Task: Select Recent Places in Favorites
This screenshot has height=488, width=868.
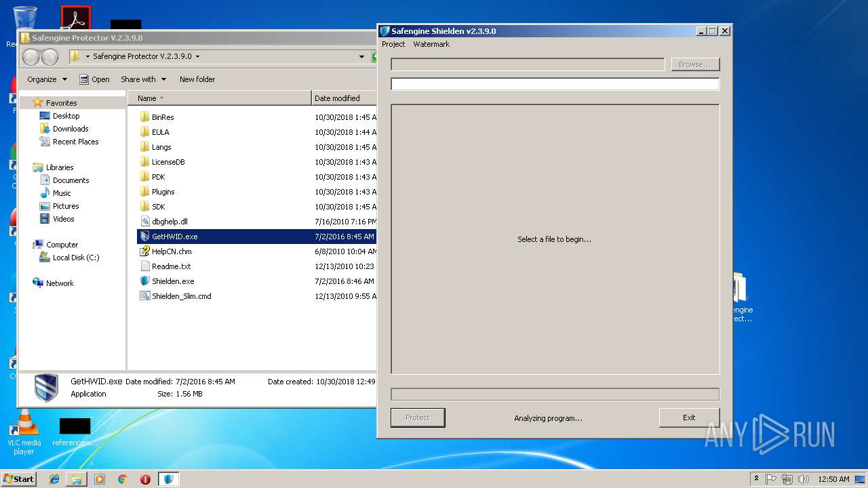Action: 75,142
